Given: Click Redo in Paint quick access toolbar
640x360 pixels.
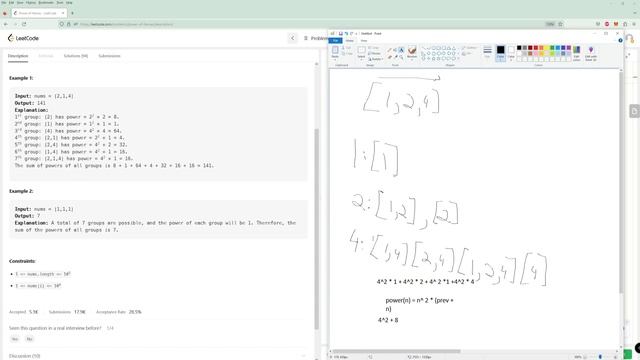Looking at the screenshot, I should (x=351, y=33).
